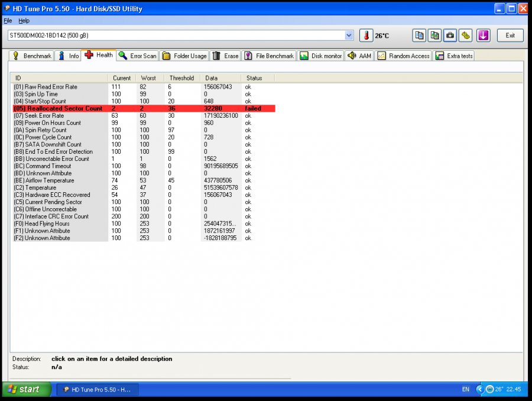Select the (F1) Unknown Attribute row
The width and height of the screenshot is (532, 401).
144,231
